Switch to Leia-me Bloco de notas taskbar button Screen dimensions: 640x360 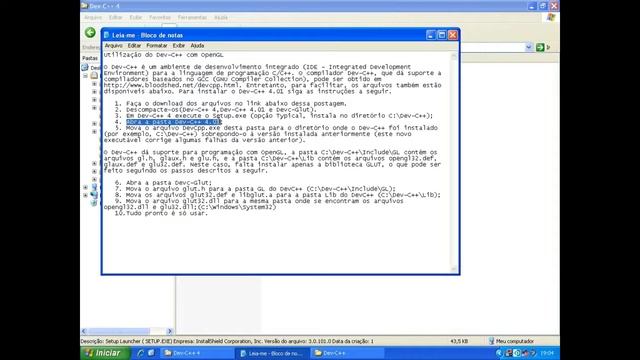tap(273, 353)
